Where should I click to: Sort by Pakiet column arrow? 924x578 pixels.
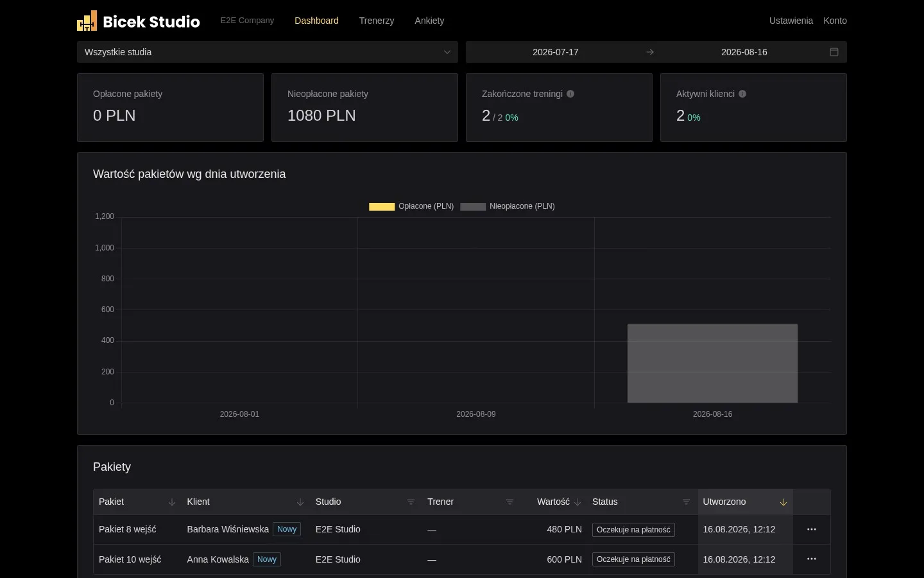pos(172,502)
